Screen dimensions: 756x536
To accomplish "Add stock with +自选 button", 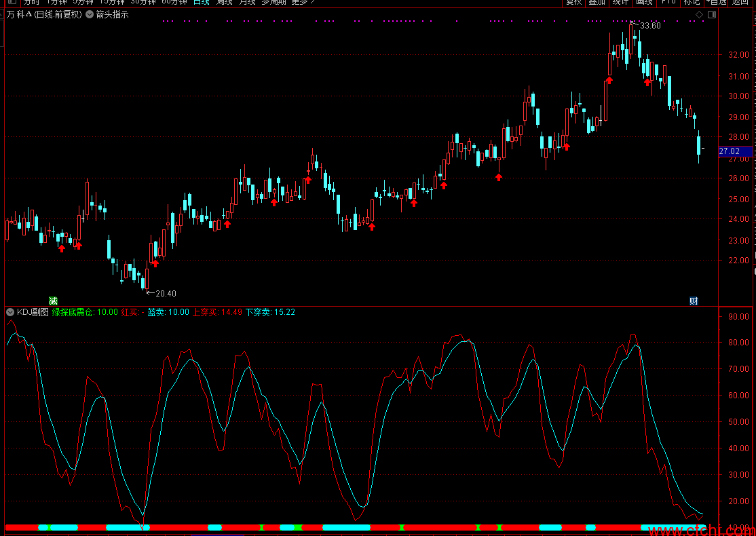I will coord(716,2).
